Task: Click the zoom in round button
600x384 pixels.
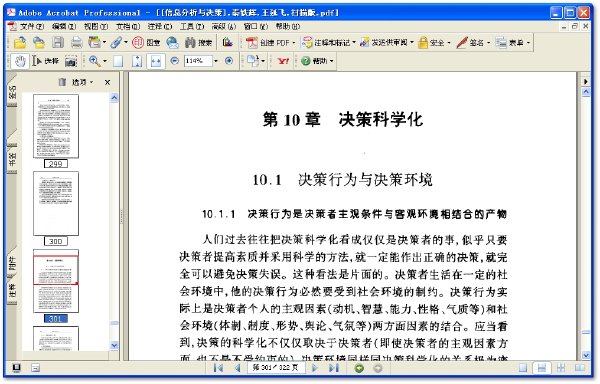Action: tap(229, 61)
